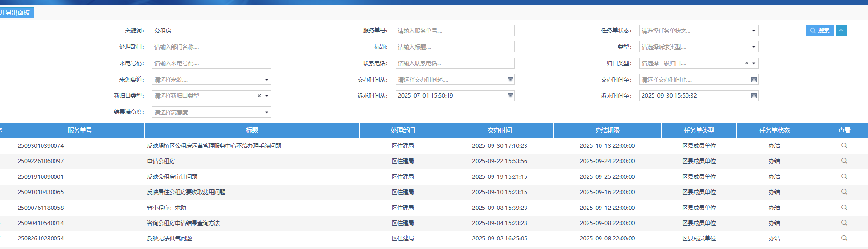Open view icon for 反映公租房审计问题 row
Screen dimensions: 868x249
tap(844, 176)
